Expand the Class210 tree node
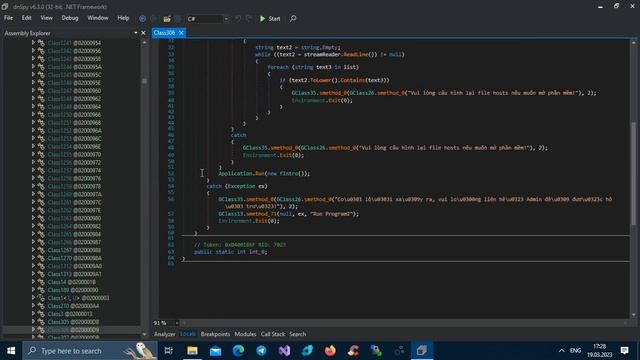This screenshot has height=360, width=640. tap(33, 306)
